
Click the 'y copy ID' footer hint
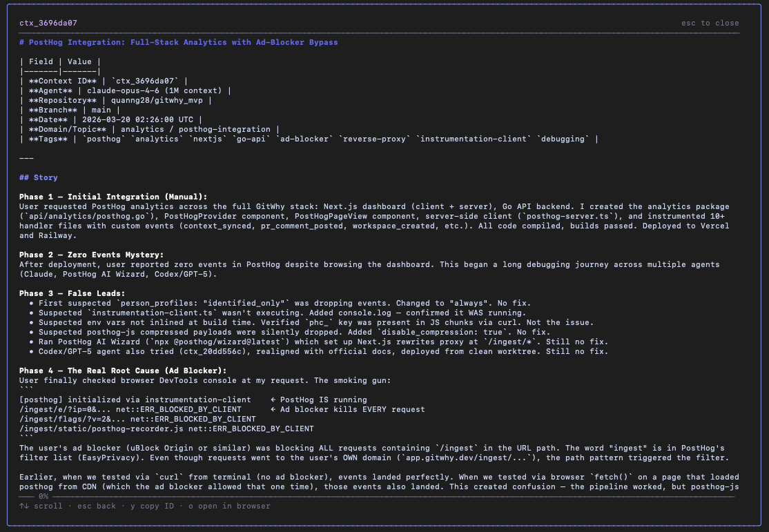tap(152, 506)
